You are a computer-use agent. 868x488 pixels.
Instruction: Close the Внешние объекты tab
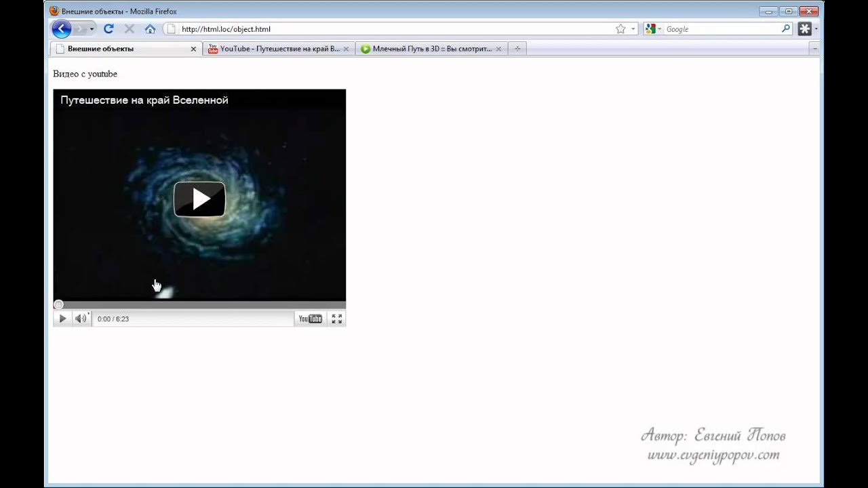point(193,49)
